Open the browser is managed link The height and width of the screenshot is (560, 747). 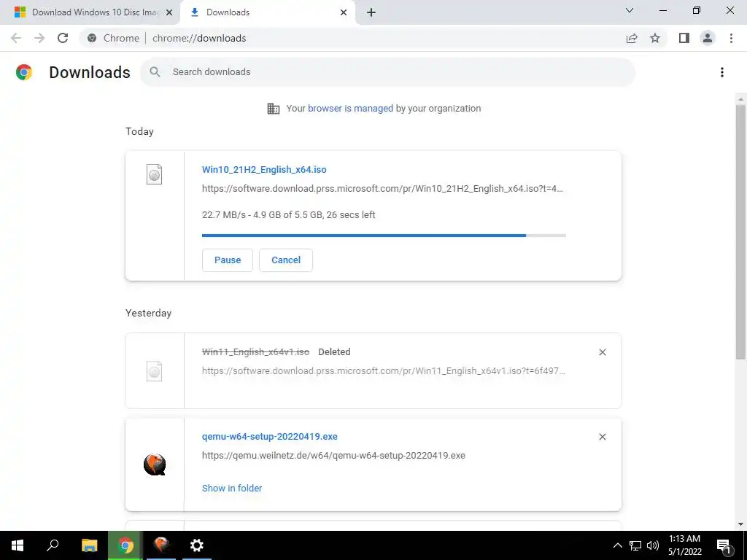(350, 109)
